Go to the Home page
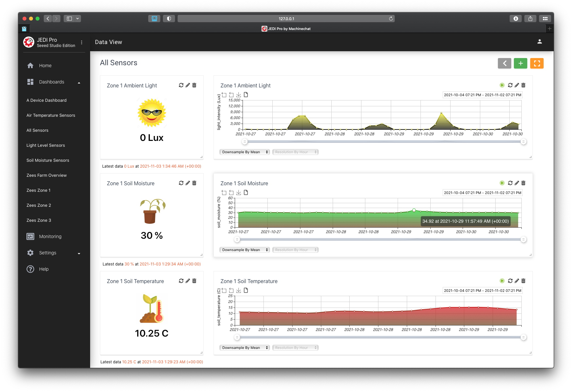 [x=45, y=66]
